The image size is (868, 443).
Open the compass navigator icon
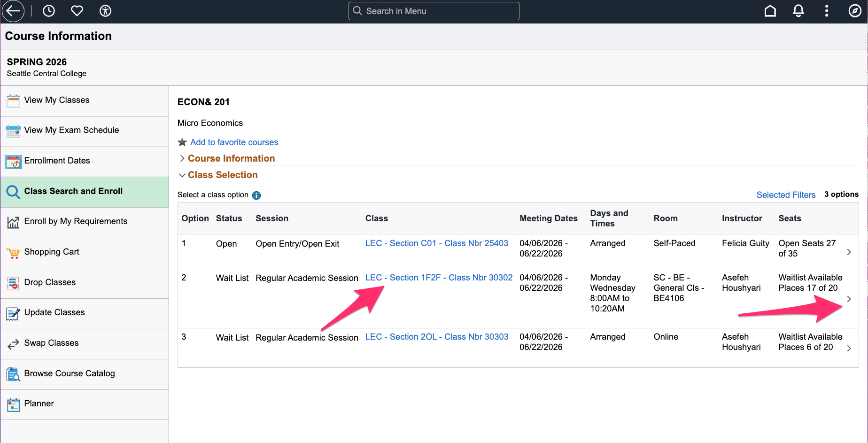coord(855,11)
